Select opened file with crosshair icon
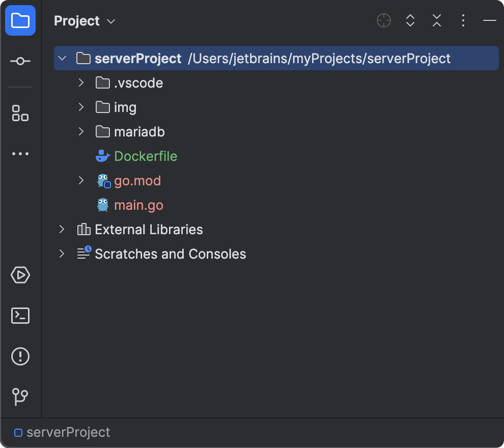 click(x=383, y=20)
